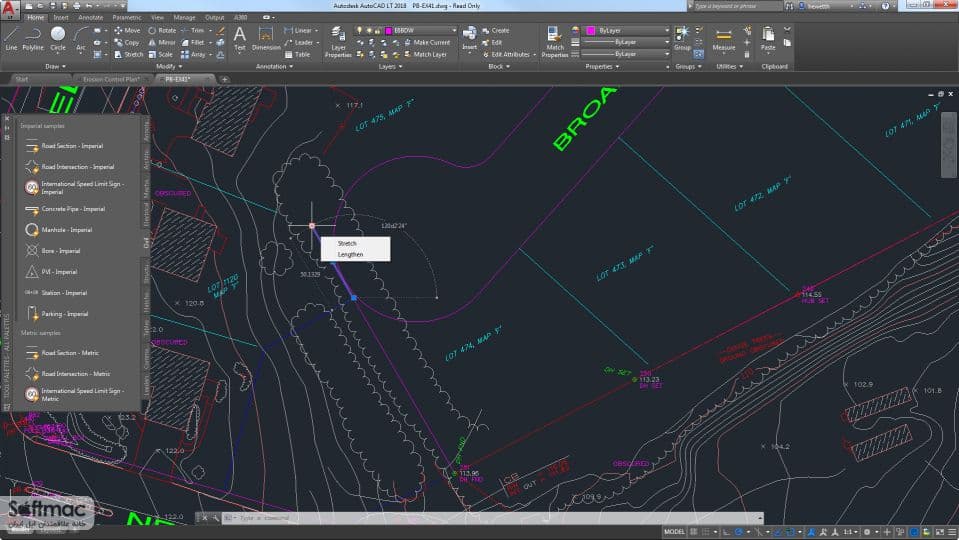Expand the Annotation panel
This screenshot has width=959, height=540.
click(274, 66)
